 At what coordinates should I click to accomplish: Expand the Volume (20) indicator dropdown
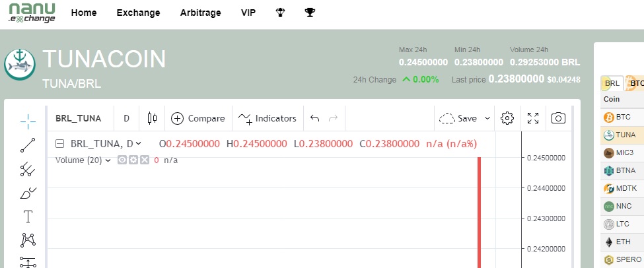[108, 160]
